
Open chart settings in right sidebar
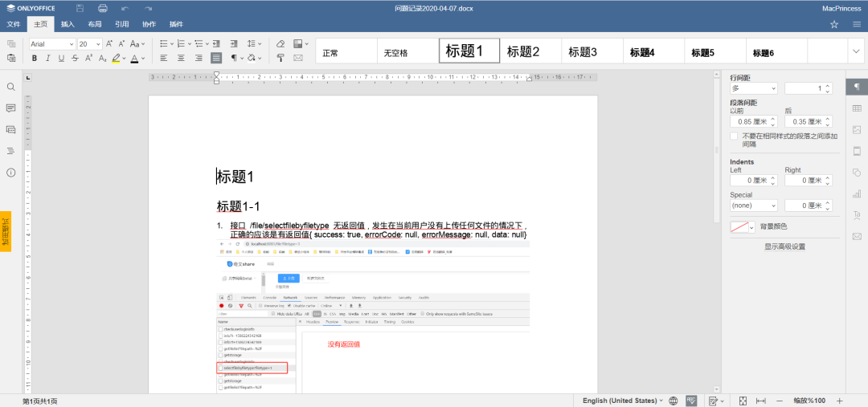pyautogui.click(x=857, y=193)
